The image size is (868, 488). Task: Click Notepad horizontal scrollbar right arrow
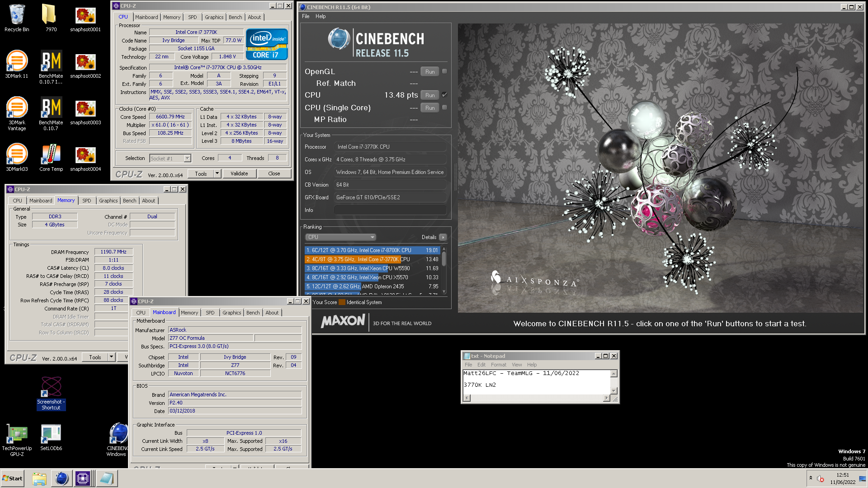[606, 398]
